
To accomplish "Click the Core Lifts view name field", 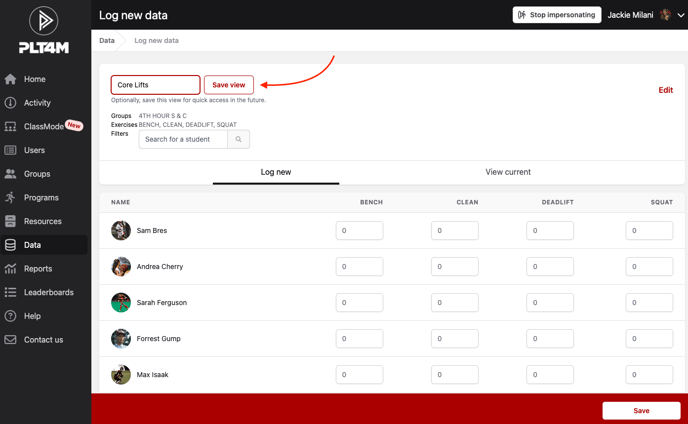I will point(155,85).
